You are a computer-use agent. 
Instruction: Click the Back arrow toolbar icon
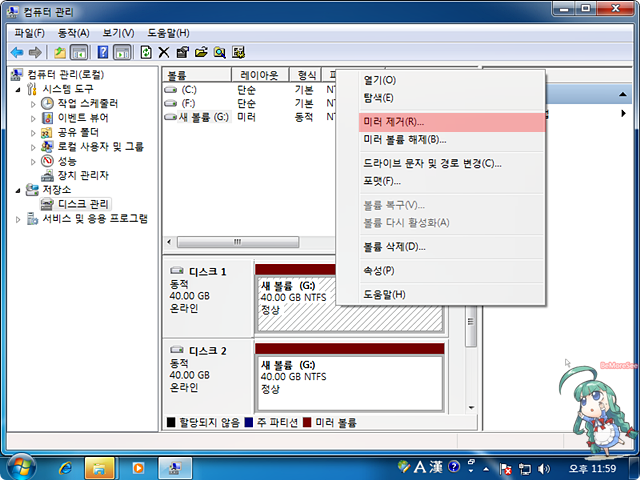click(x=17, y=52)
